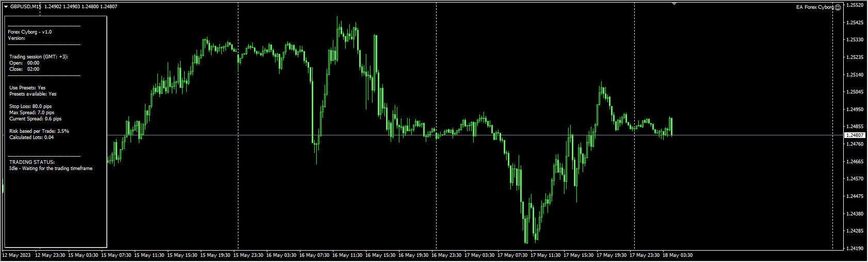Click price scale value 1.24285
Screen dimensions: 868x262
[x=856, y=231]
